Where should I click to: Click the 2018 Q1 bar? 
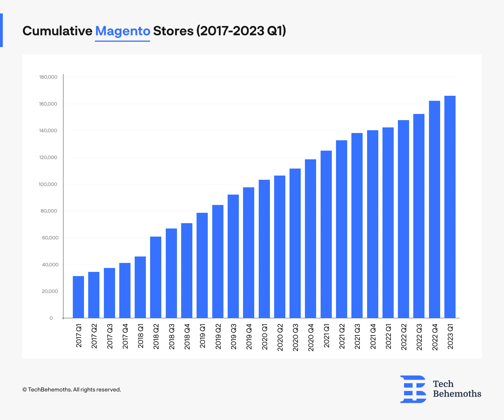pyautogui.click(x=140, y=287)
